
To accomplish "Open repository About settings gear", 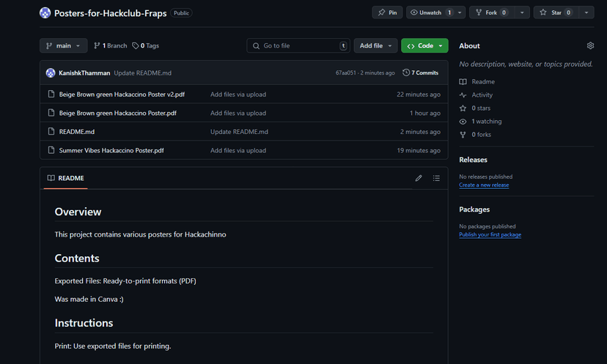I will click(590, 45).
